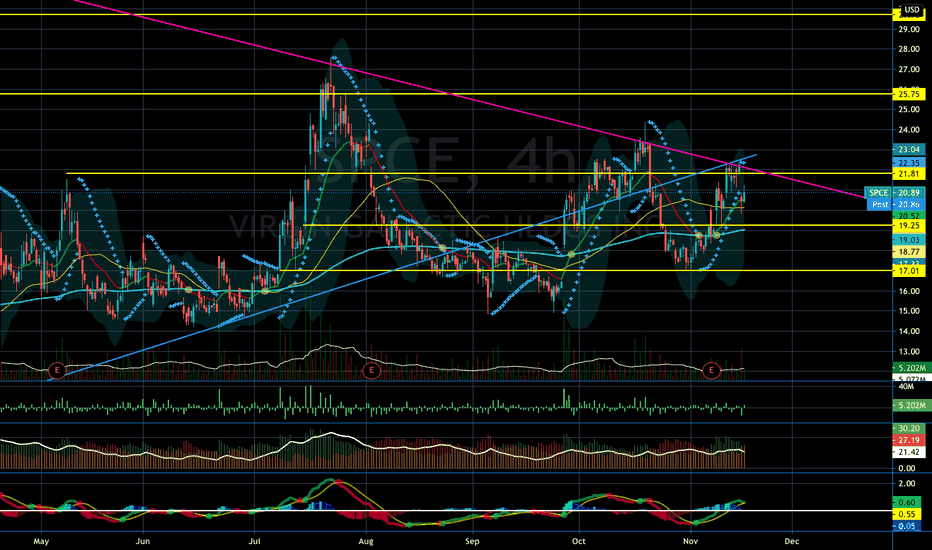Click the Aug label on time axis
The image size is (932, 550).
point(366,541)
